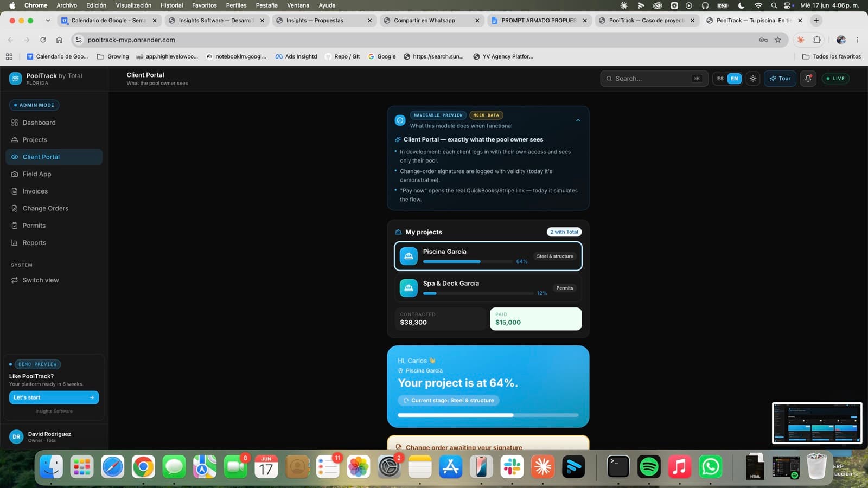The image size is (868, 488).
Task: Go back in Chrome
Action: (x=10, y=40)
